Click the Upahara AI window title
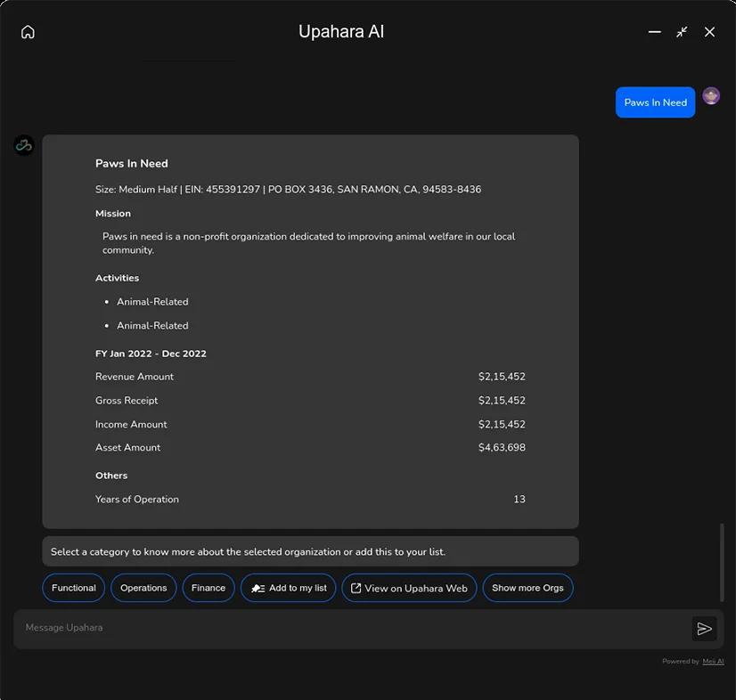The width and height of the screenshot is (736, 700). pyautogui.click(x=341, y=32)
